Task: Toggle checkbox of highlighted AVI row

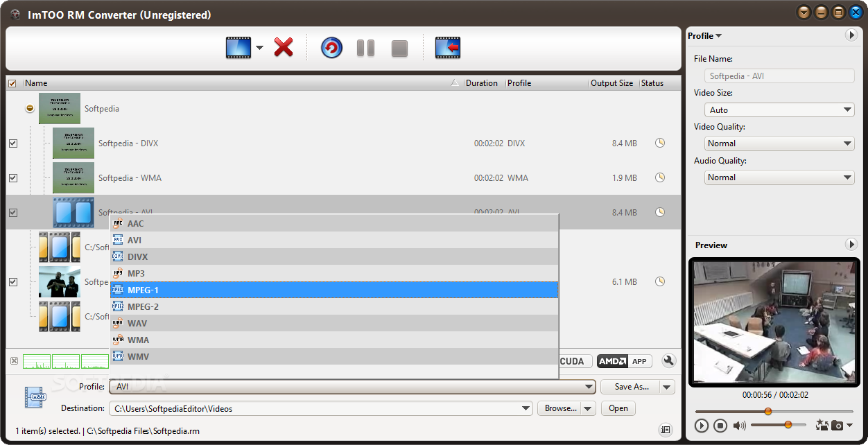Action: point(12,213)
